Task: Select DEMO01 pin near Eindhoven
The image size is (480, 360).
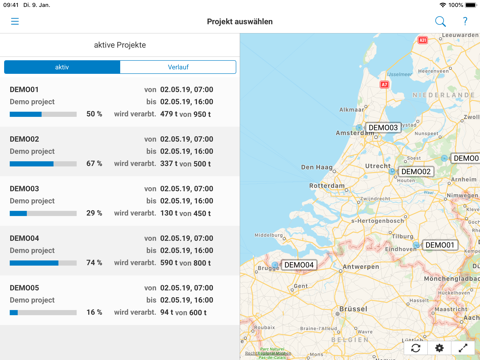Action: [x=416, y=245]
